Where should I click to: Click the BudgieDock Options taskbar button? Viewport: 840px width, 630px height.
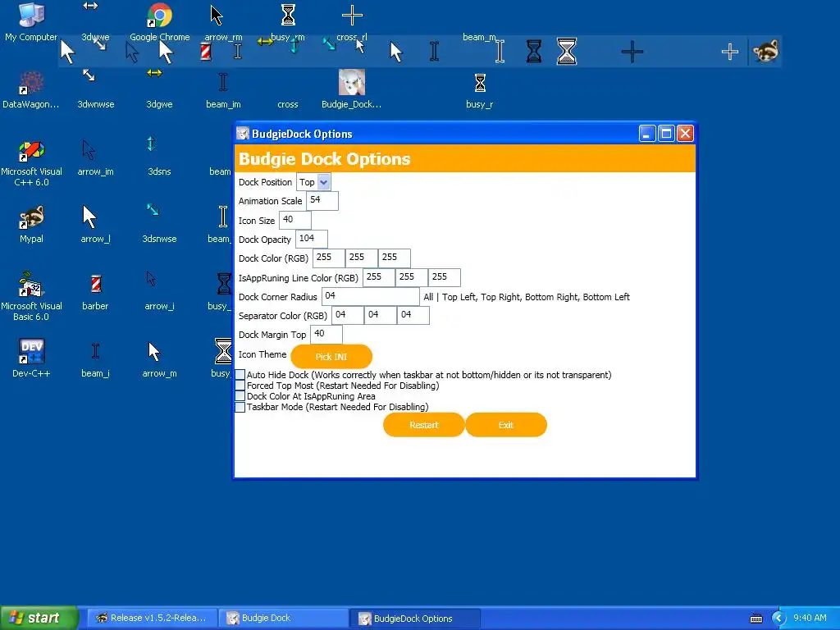click(x=414, y=619)
